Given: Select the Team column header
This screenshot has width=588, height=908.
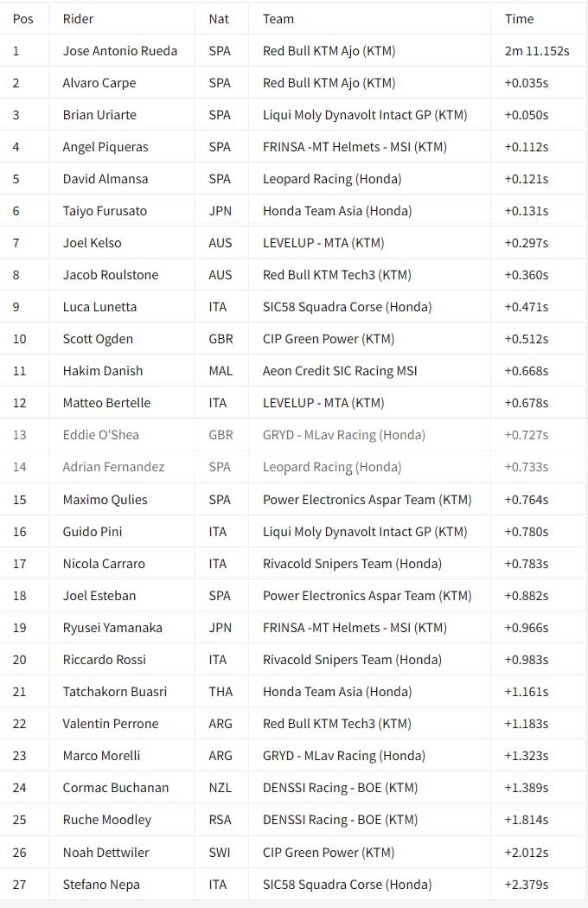Looking at the screenshot, I should 278,19.
